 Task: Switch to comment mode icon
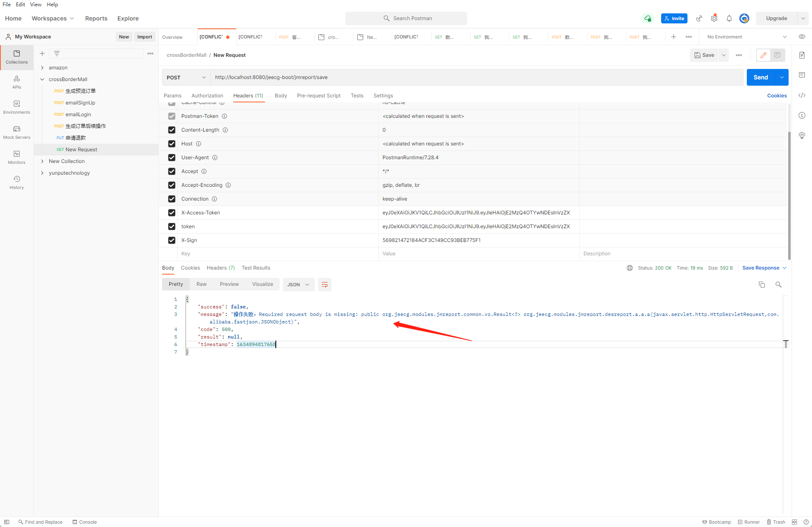(777, 55)
